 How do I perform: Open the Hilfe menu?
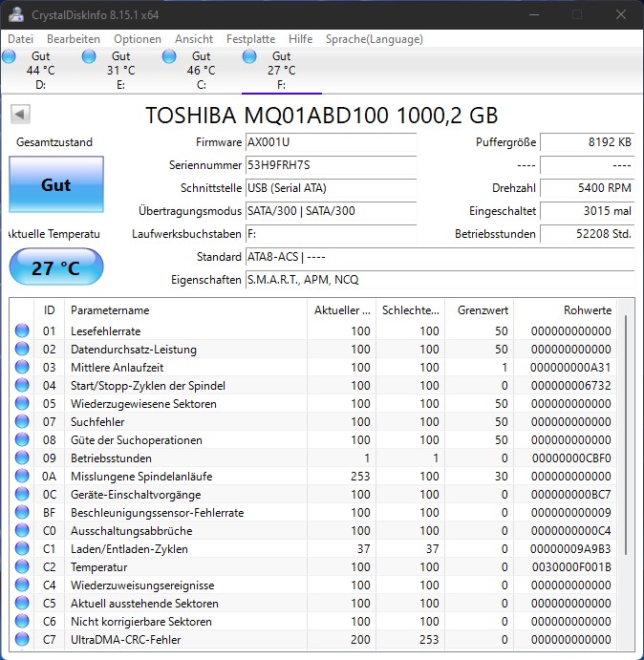(x=300, y=39)
